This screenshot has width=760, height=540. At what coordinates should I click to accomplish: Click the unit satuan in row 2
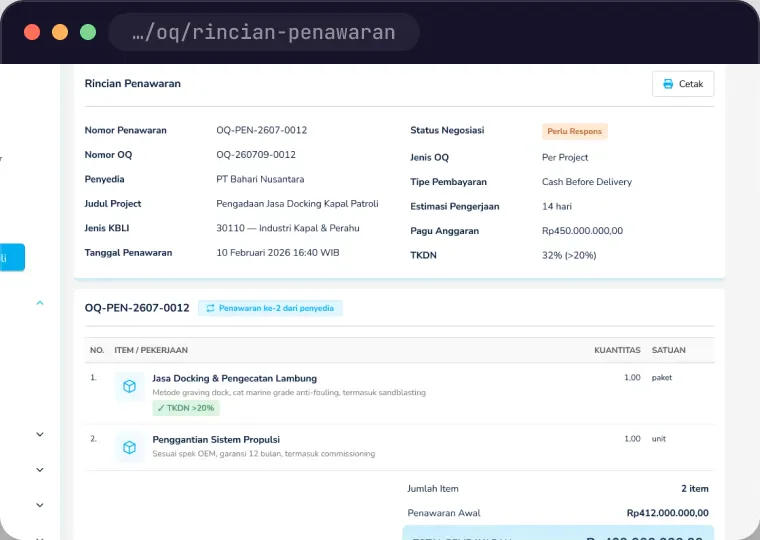[659, 439]
